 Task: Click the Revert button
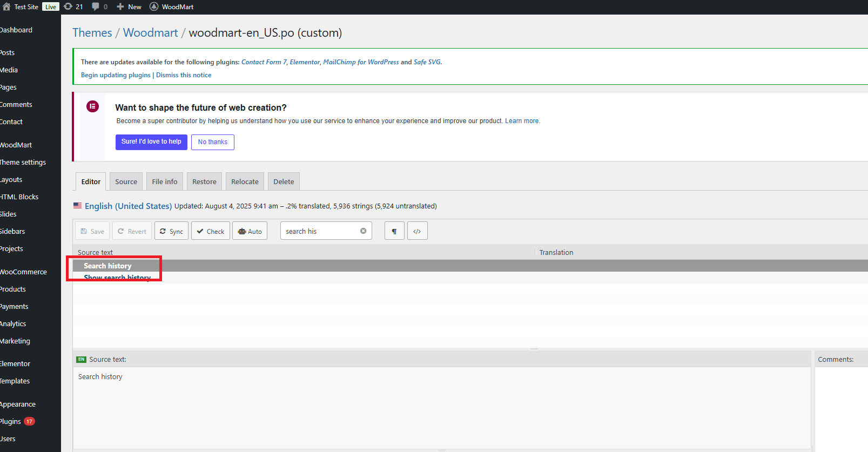pyautogui.click(x=132, y=231)
